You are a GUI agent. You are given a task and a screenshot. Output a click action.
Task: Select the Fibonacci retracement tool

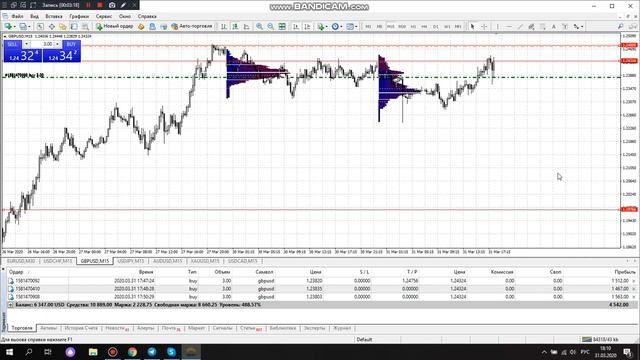click(542, 27)
